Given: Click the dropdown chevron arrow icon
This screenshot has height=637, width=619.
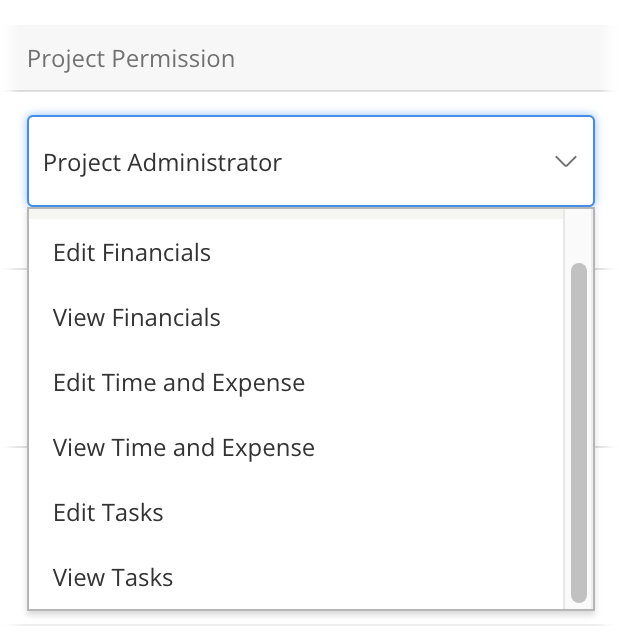Looking at the screenshot, I should click(x=565, y=162).
